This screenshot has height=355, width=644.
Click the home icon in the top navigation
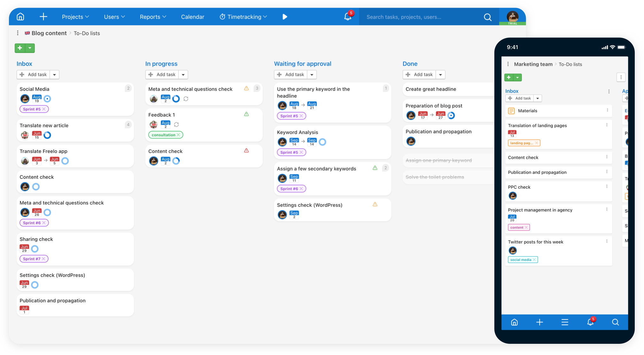[20, 17]
